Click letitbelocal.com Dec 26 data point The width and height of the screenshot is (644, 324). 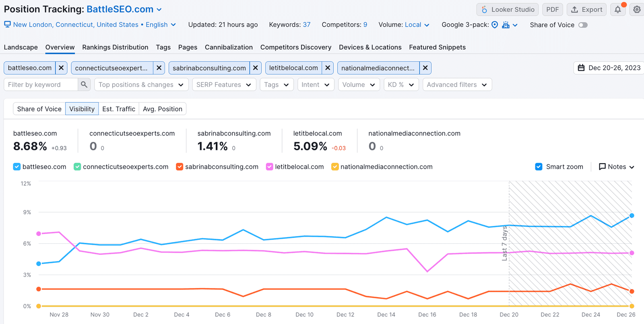pos(632,253)
